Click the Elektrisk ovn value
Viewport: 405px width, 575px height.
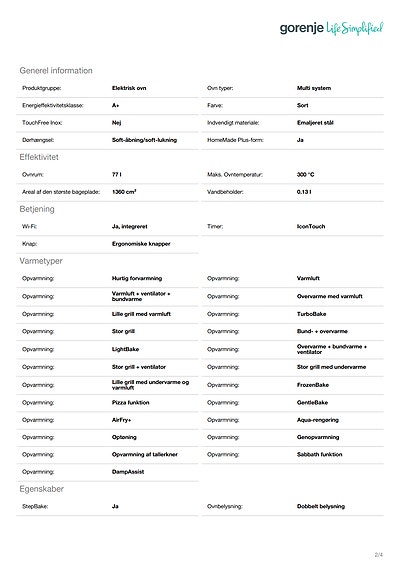pyautogui.click(x=129, y=88)
